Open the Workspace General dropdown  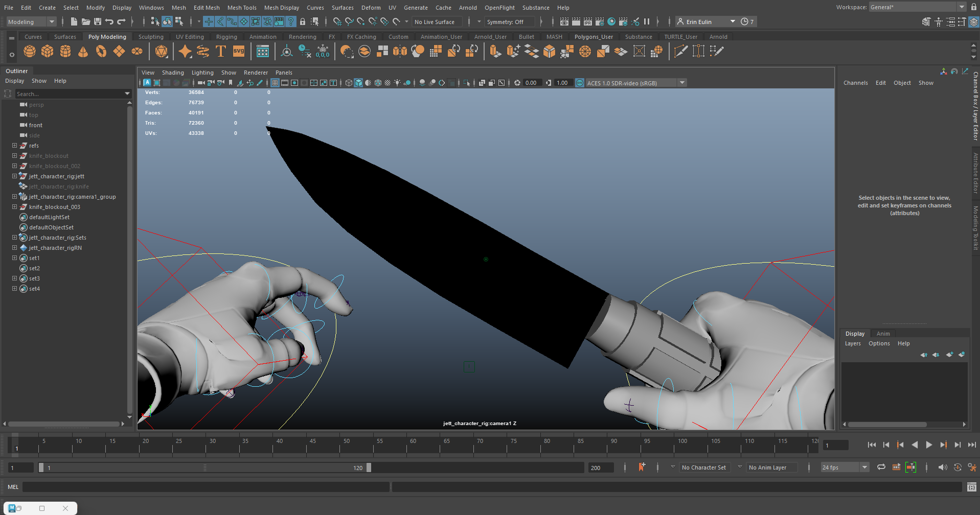tap(917, 7)
